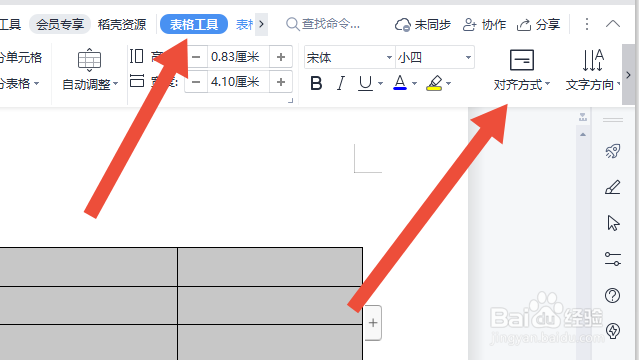Click the column width icon
This screenshot has width=639, height=360.
coord(137,81)
